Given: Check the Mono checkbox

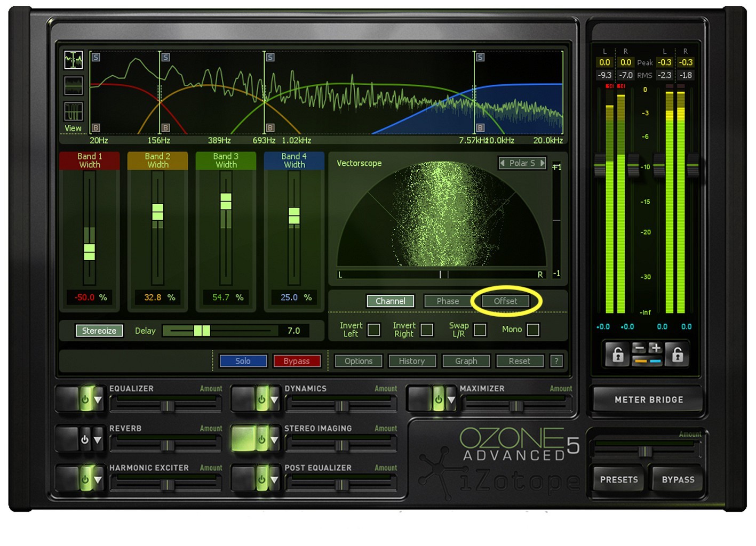Looking at the screenshot, I should (533, 330).
